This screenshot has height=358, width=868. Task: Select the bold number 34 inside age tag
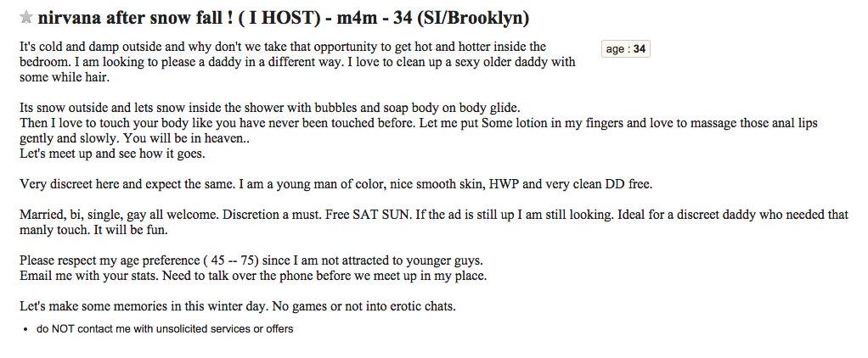click(640, 48)
